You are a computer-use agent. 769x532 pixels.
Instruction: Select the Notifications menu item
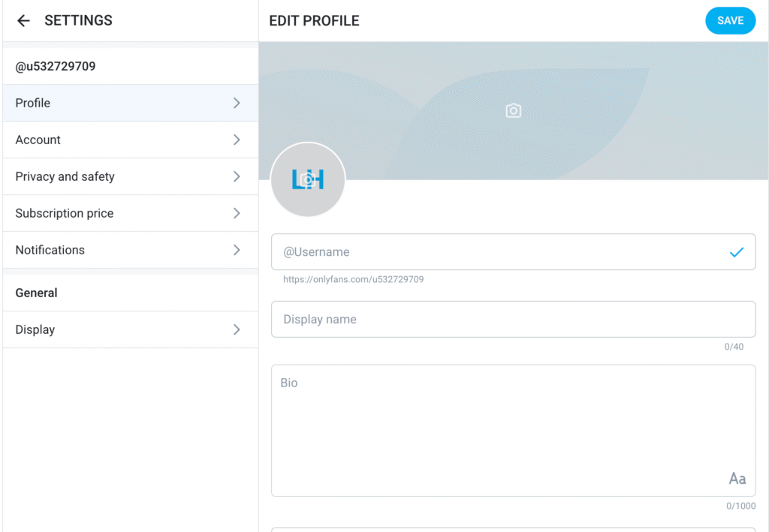pyautogui.click(x=50, y=250)
